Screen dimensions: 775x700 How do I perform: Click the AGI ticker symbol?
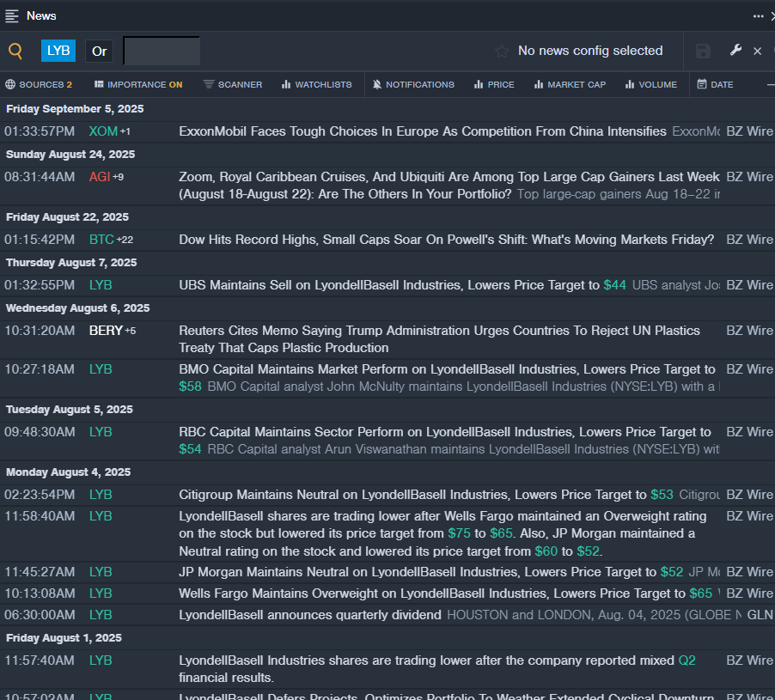(100, 177)
